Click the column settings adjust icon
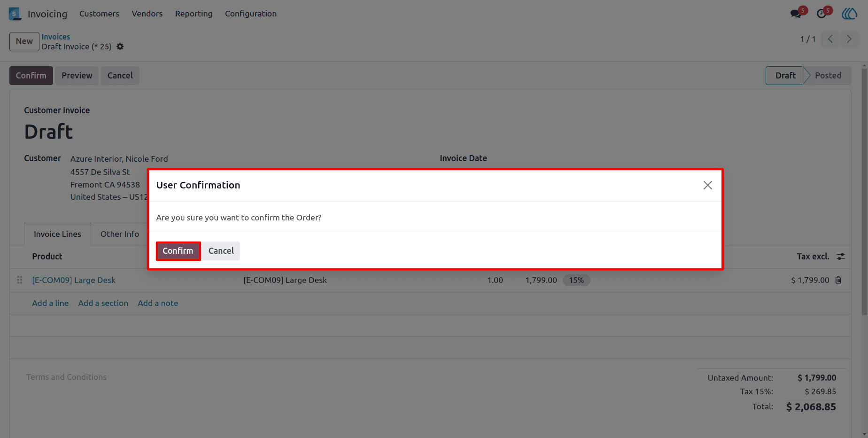 [841, 257]
